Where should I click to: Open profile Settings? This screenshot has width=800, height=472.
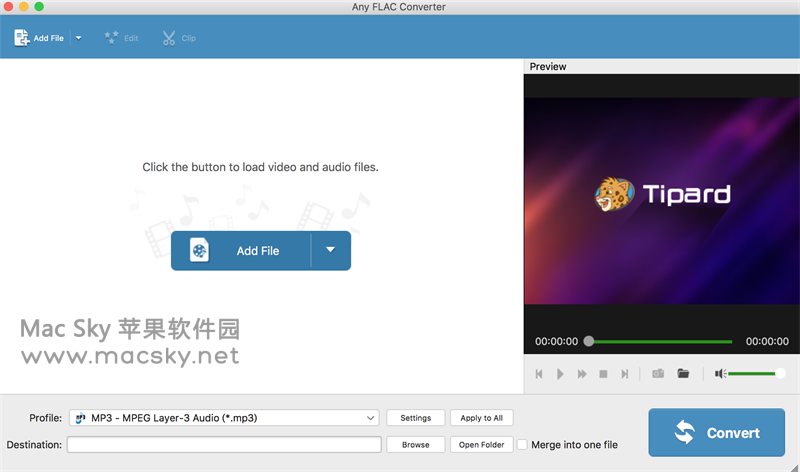(415, 418)
